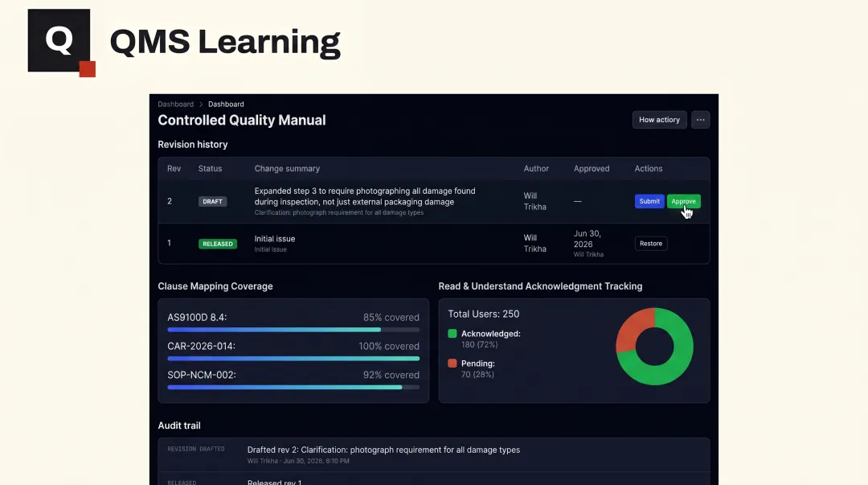Viewport: 868px width, 485px height.
Task: Click the Change summary column header
Action: 287,168
